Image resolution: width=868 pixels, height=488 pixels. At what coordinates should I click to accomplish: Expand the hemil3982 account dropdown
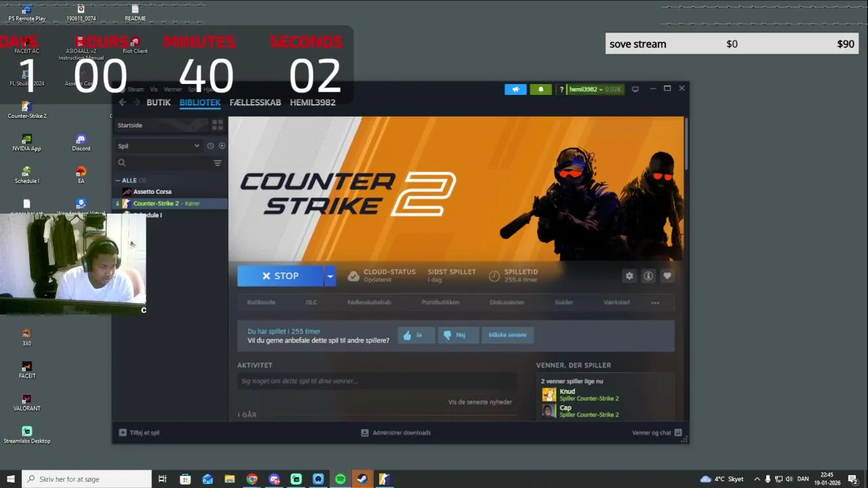click(x=595, y=89)
